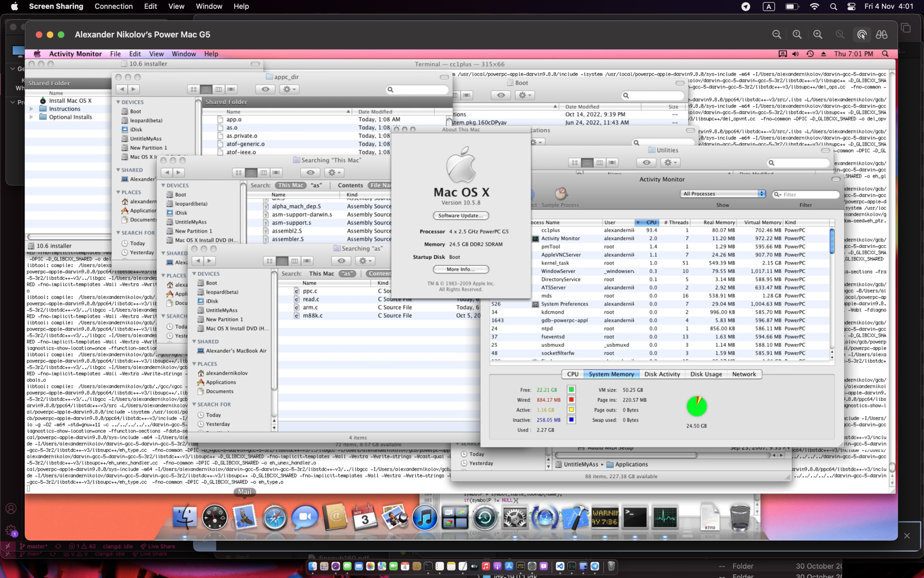924x578 pixels.
Task: Open the iTunes icon in dock
Action: click(x=425, y=517)
